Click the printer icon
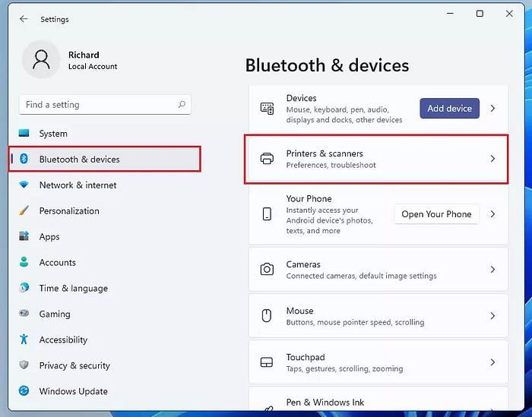Viewport: 532px width, 417px height. point(267,158)
